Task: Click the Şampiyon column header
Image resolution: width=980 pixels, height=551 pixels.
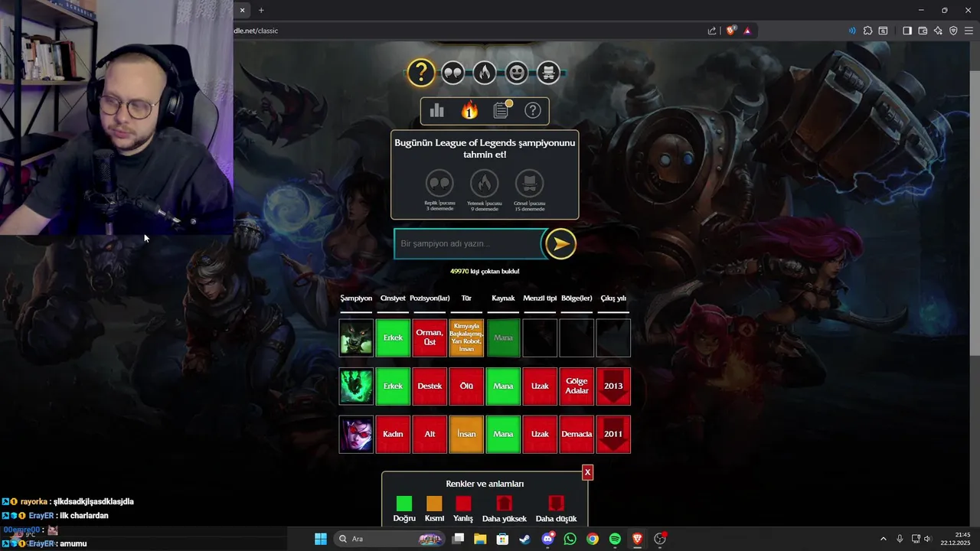Action: (356, 298)
